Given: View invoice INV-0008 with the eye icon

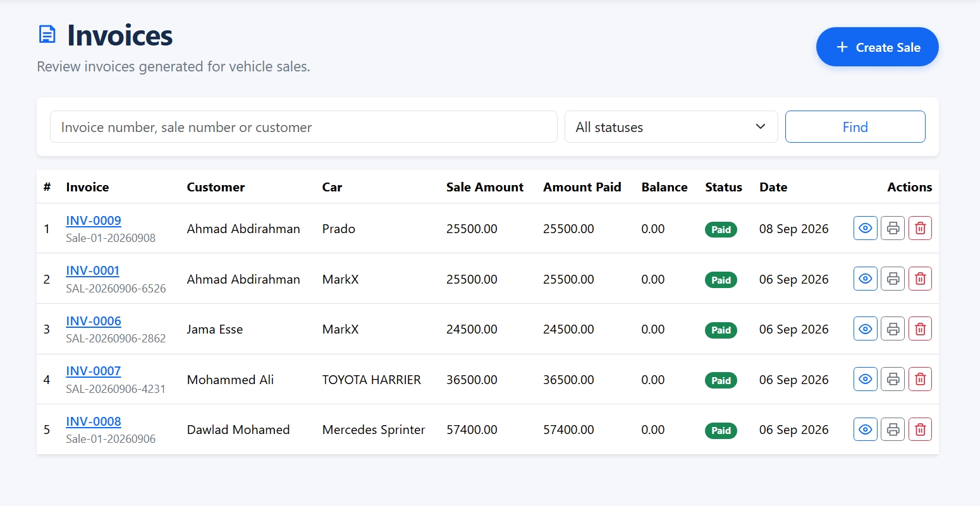Looking at the screenshot, I should (x=866, y=430).
